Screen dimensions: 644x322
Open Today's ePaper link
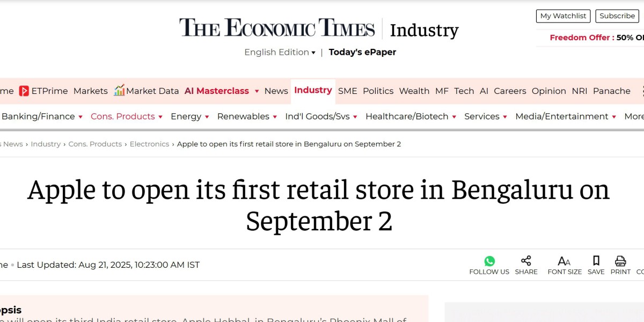click(x=362, y=52)
